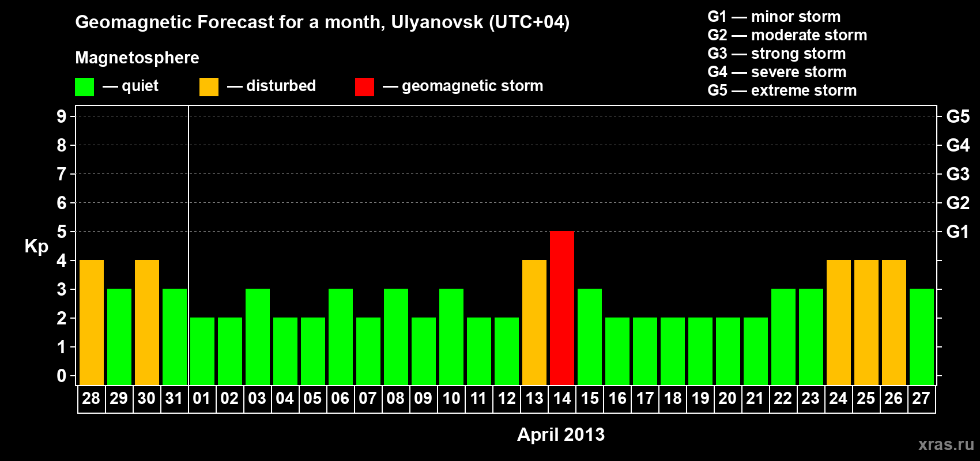Click the orange bar for day 28
Screen dimensions: 980x461
click(x=92, y=322)
